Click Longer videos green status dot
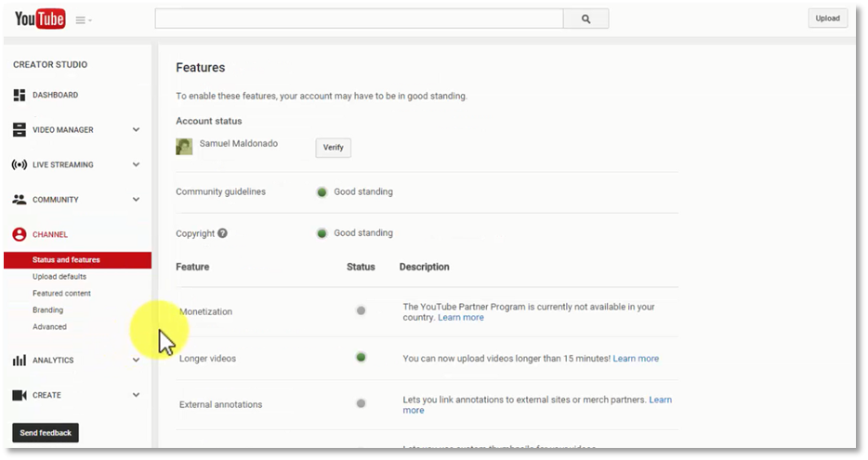Viewport: 868px width, 460px height. tap(361, 358)
